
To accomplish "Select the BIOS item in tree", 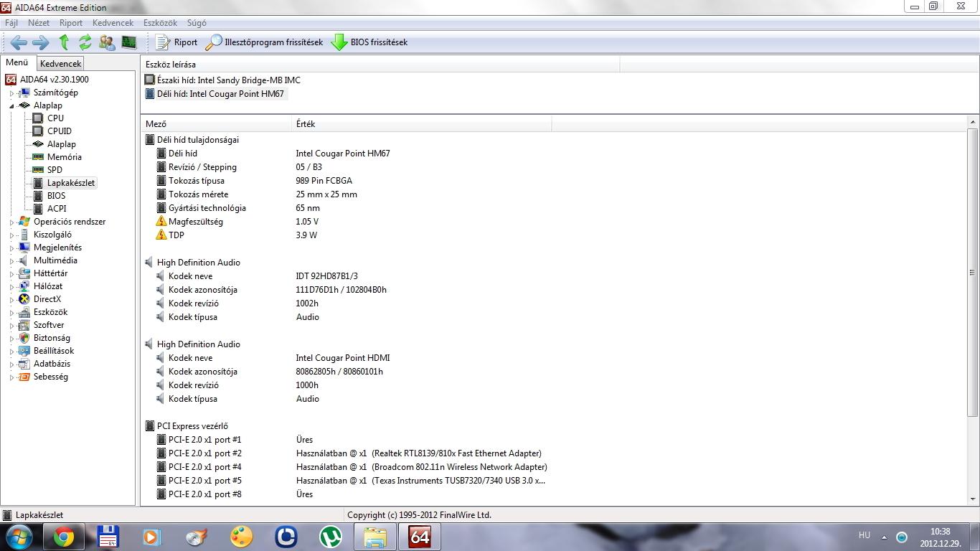I will (x=56, y=196).
